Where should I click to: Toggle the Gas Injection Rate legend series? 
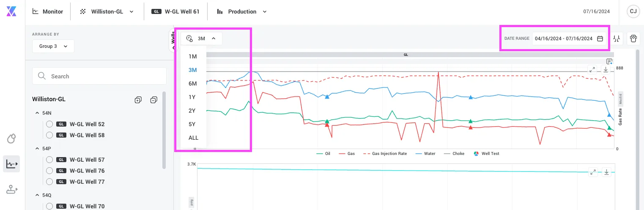(385, 154)
